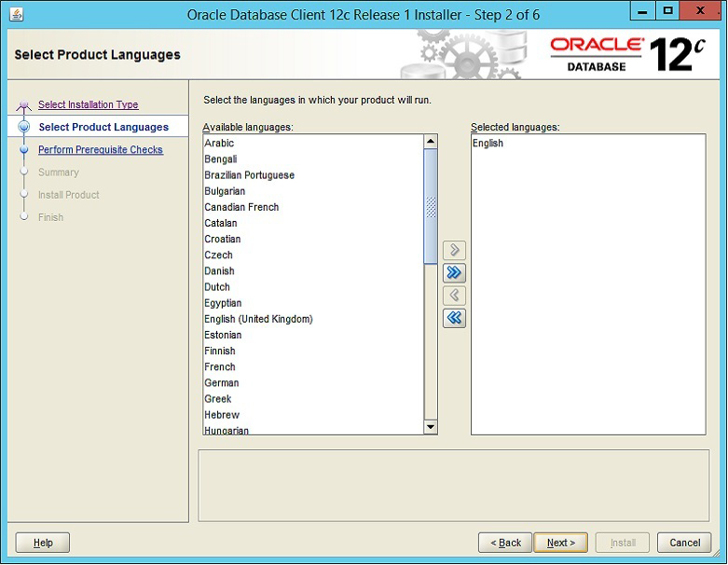Screen dimensions: 728x565
Task: Select English (United Kingdom) language entry
Action: pyautogui.click(x=258, y=319)
